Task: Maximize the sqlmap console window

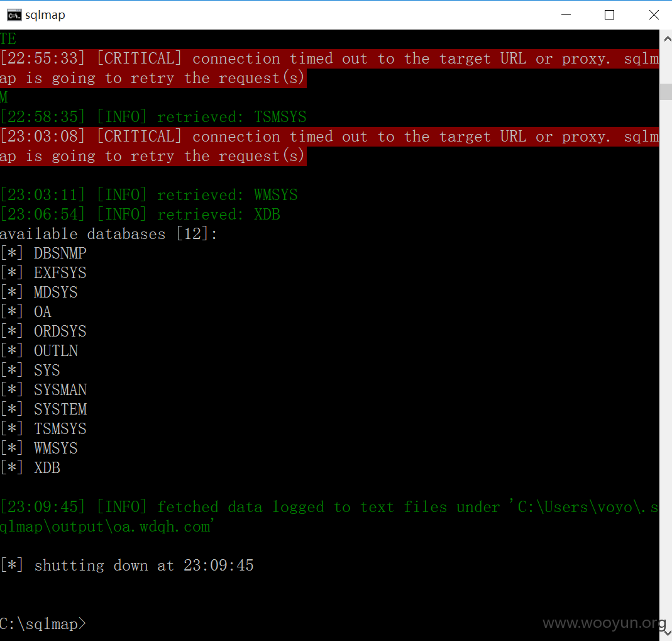Action: 609,15
